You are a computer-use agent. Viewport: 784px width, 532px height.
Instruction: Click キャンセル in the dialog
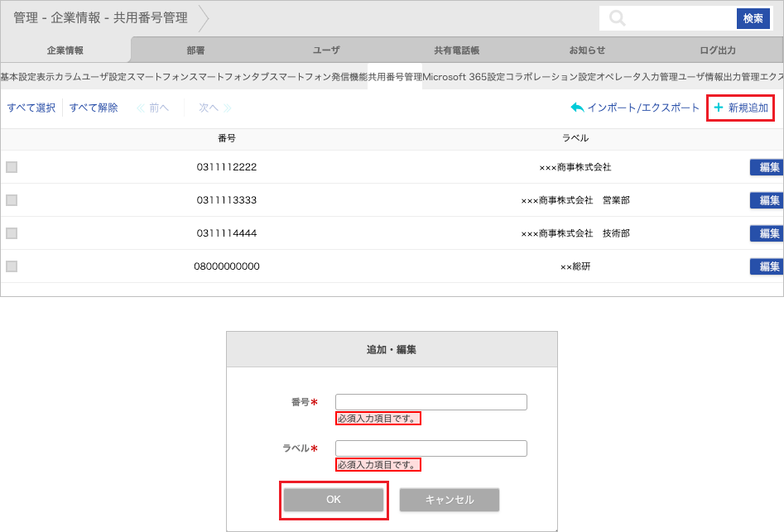(449, 500)
